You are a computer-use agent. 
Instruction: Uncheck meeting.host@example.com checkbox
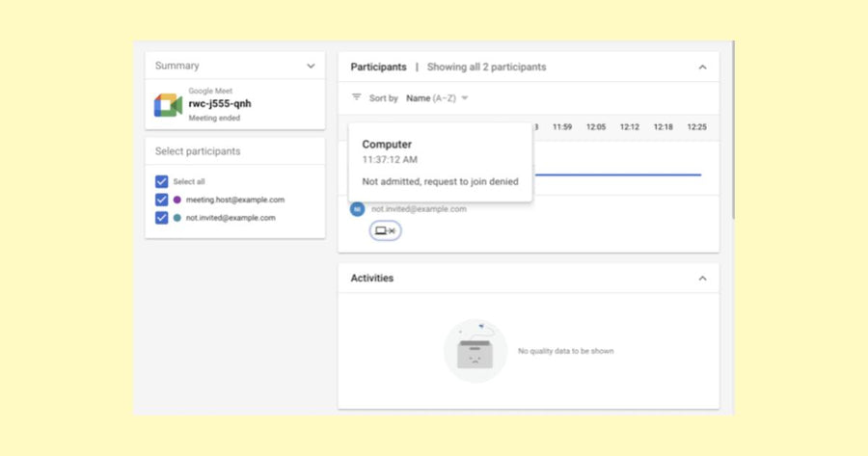(x=161, y=200)
